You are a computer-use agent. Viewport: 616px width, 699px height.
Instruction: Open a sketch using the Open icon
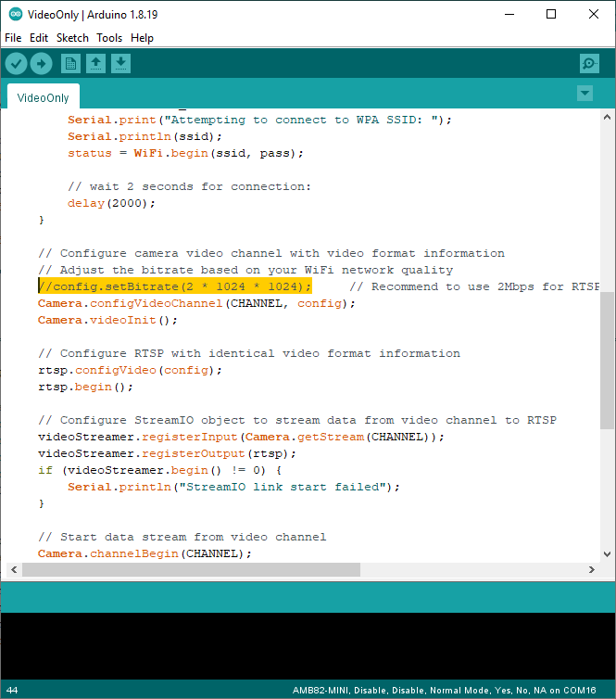[x=95, y=63]
